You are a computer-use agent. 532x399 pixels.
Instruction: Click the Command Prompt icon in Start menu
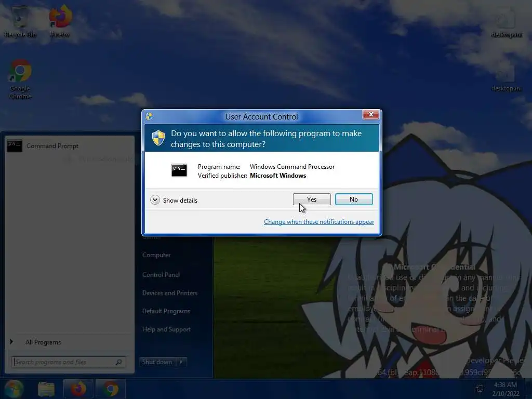[14, 145]
